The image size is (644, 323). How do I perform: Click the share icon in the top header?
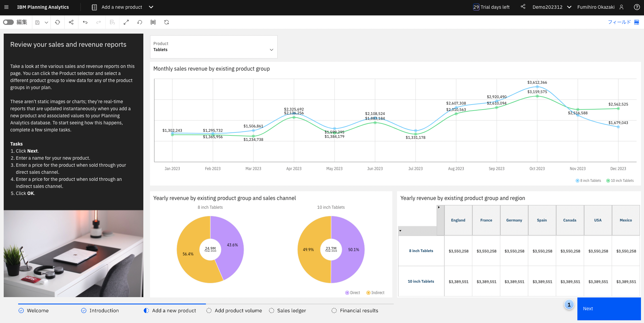coord(523,7)
